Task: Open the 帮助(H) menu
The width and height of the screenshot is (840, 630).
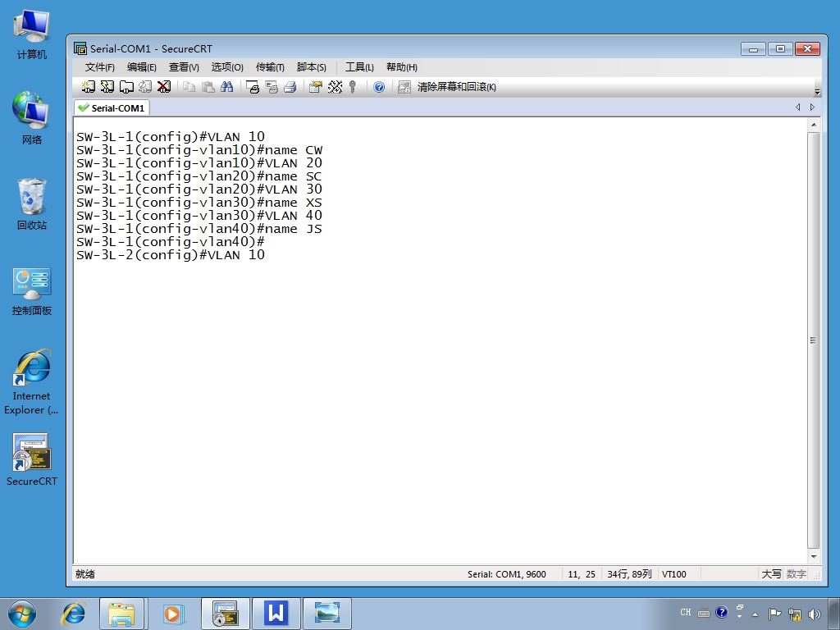Action: tap(402, 67)
